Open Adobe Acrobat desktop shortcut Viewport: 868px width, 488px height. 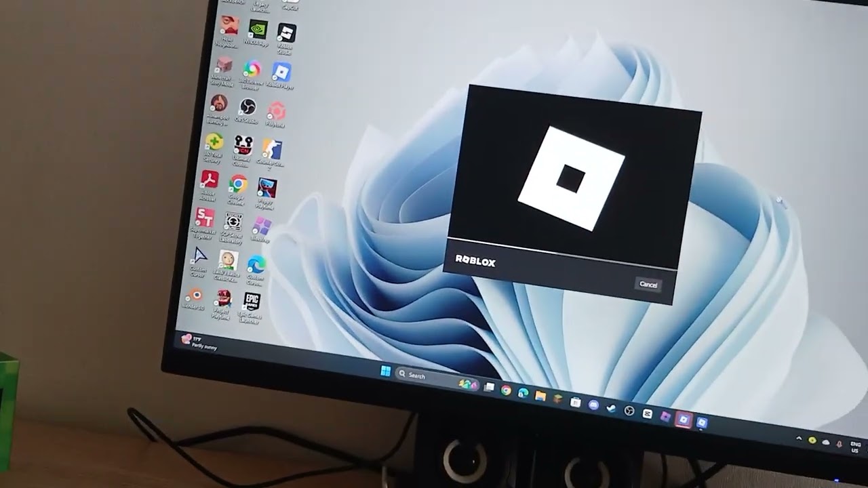(208, 185)
